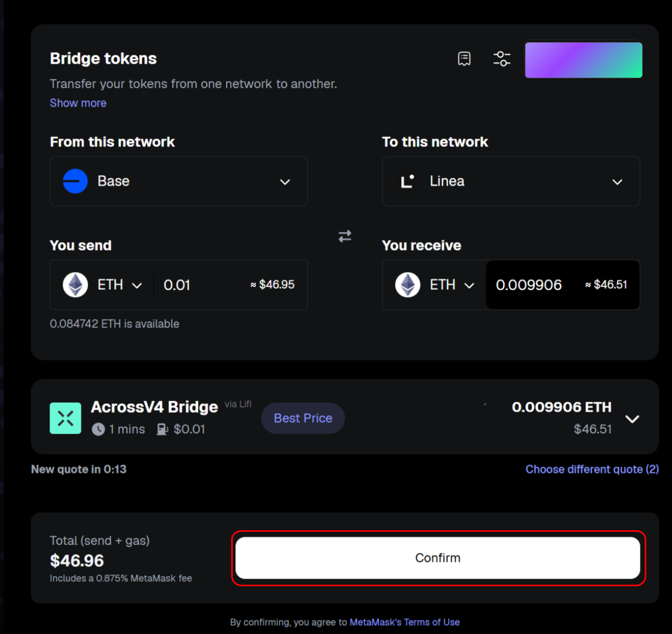Screen dimensions: 672x634
Task: Click the Linea network logo
Action: tap(407, 181)
